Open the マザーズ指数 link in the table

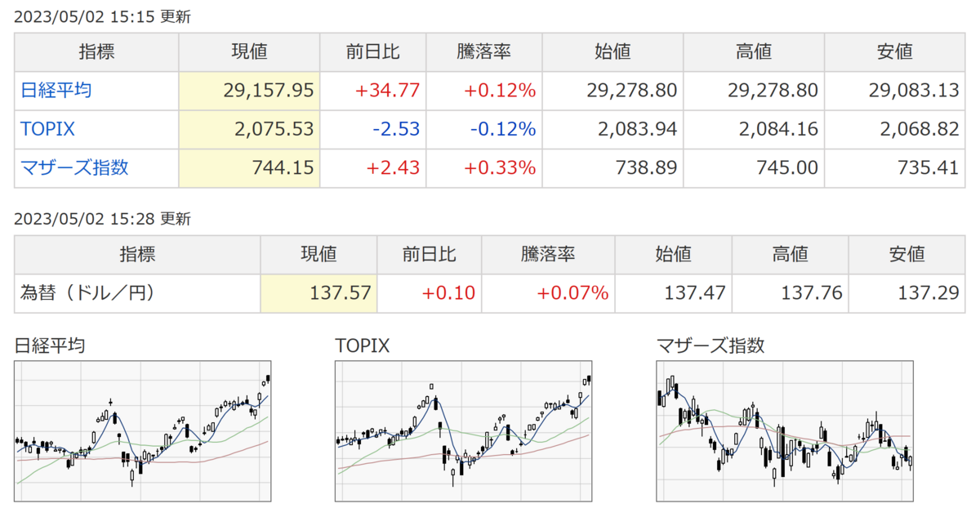tap(74, 168)
